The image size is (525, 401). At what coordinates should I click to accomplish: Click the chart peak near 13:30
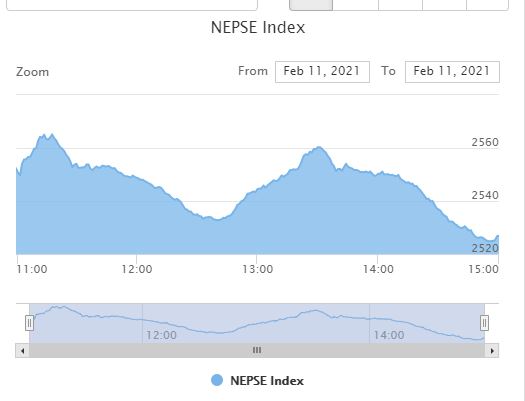[319, 147]
